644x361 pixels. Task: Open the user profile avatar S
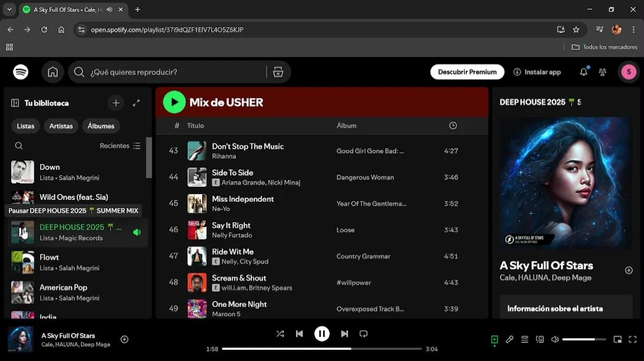tap(628, 72)
